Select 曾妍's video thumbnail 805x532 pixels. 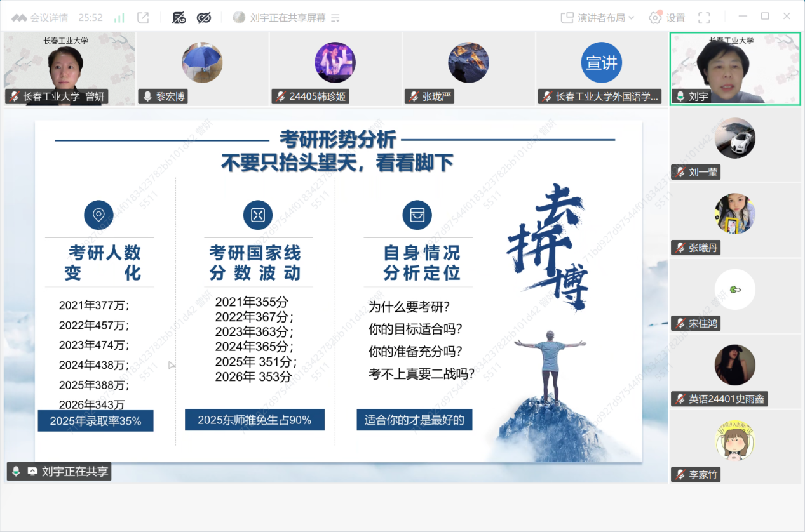[69, 69]
